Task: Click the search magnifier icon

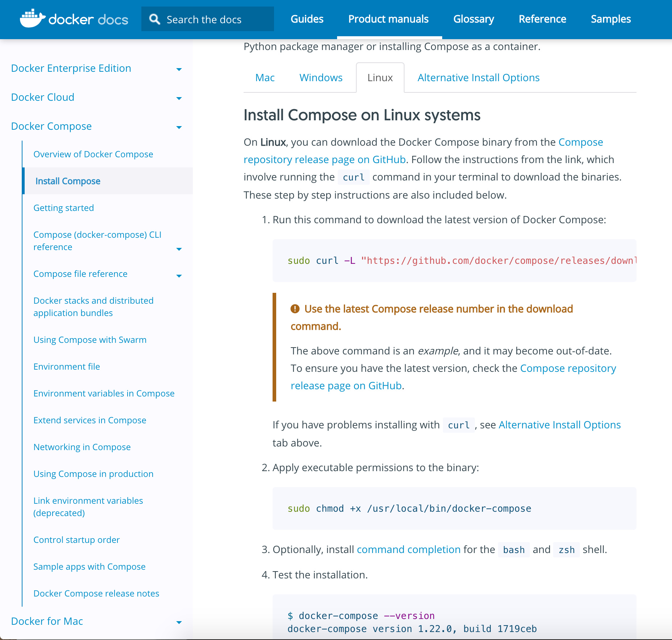Action: pyautogui.click(x=155, y=19)
